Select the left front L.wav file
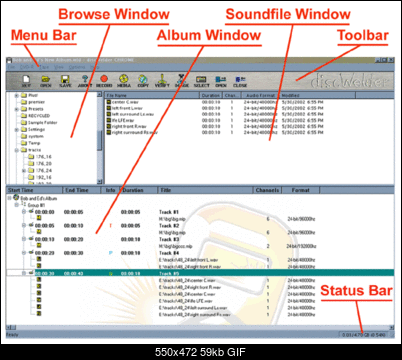 pos(127,108)
